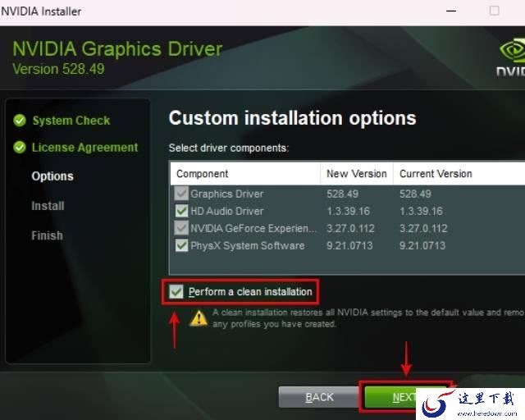Click the HD Audio Driver component name
Screen dimensions: 525x420
(227, 211)
